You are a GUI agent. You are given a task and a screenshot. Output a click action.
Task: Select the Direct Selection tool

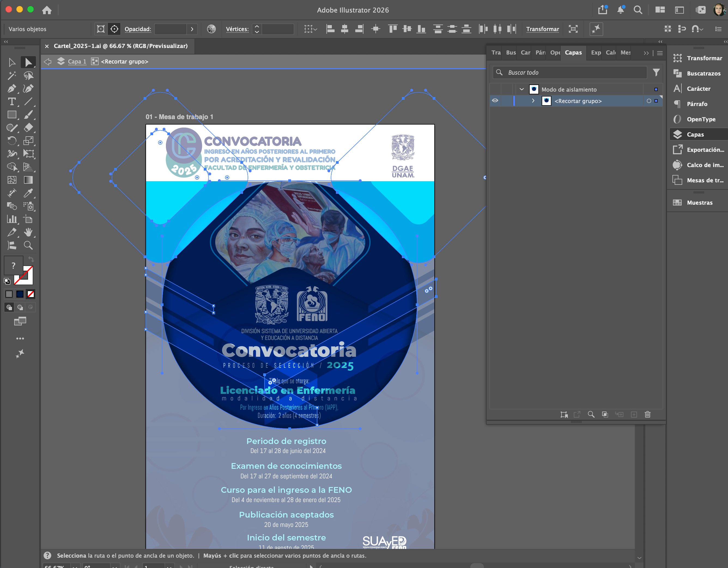click(x=28, y=62)
